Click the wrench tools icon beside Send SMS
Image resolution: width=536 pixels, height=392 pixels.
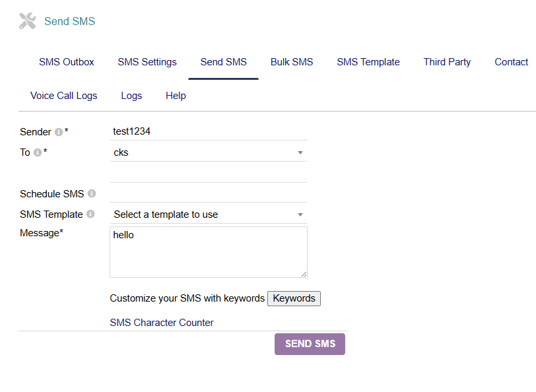click(28, 21)
